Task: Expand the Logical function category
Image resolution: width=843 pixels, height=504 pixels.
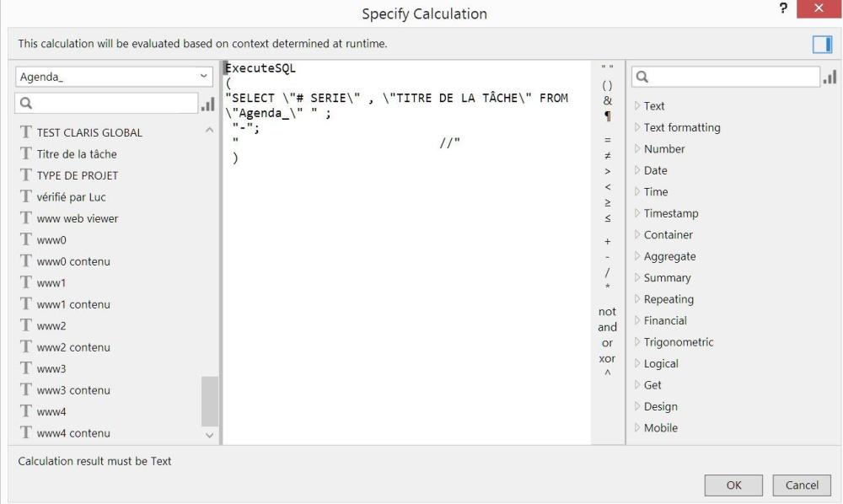Action: 660,363
